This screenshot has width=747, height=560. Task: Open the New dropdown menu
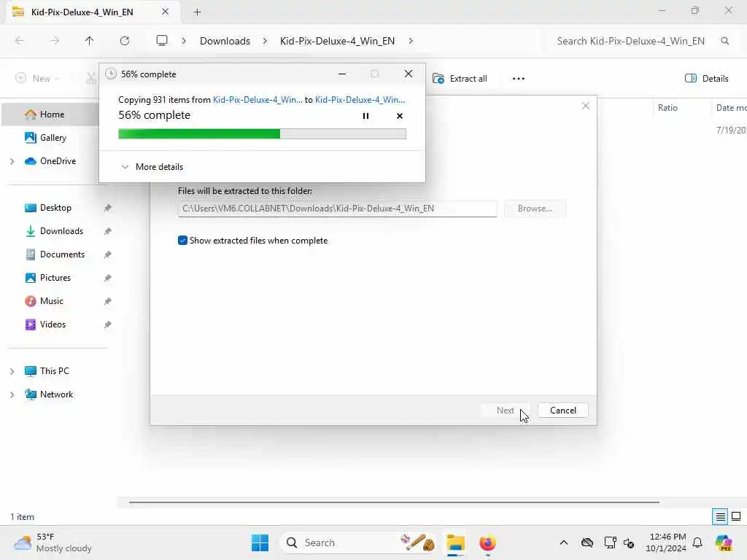37,79
